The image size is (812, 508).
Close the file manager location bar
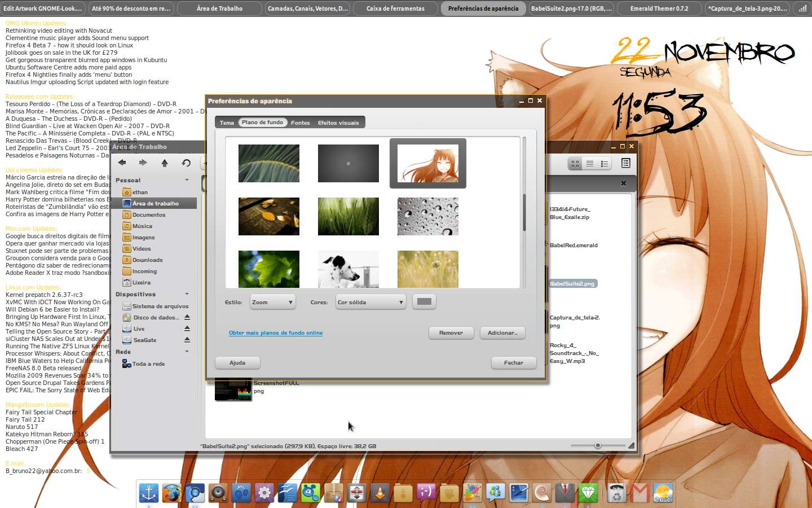coord(624,183)
